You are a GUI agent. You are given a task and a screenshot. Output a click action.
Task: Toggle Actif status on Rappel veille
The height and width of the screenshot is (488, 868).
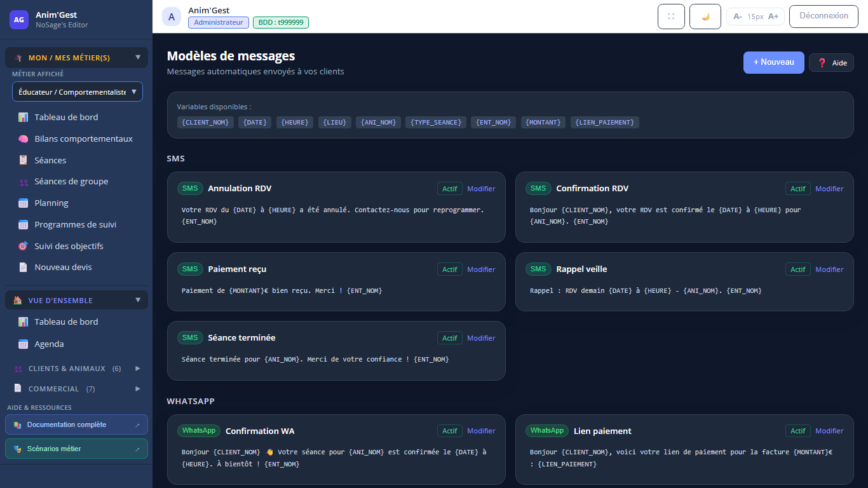point(798,269)
